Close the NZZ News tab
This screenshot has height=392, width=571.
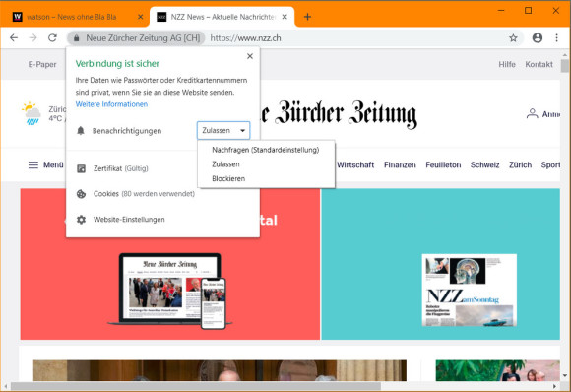pos(285,17)
